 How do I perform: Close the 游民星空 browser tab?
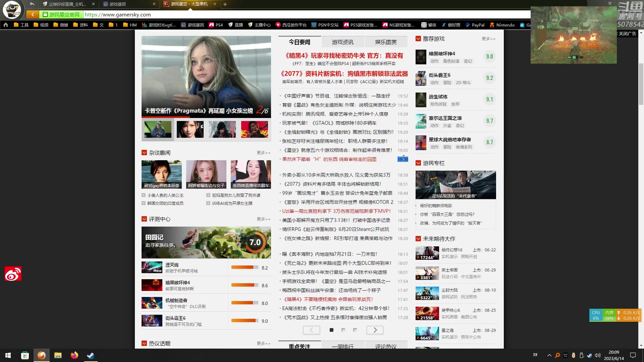click(x=215, y=4)
